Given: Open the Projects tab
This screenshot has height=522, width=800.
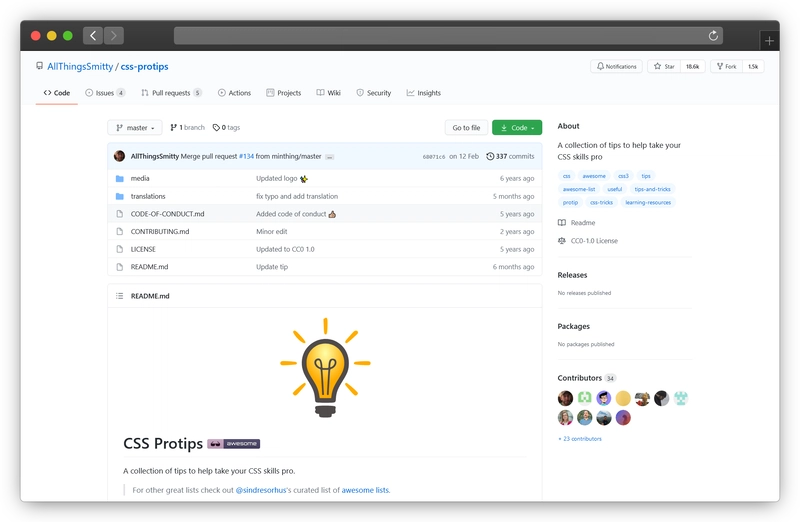Looking at the screenshot, I should coord(284,93).
